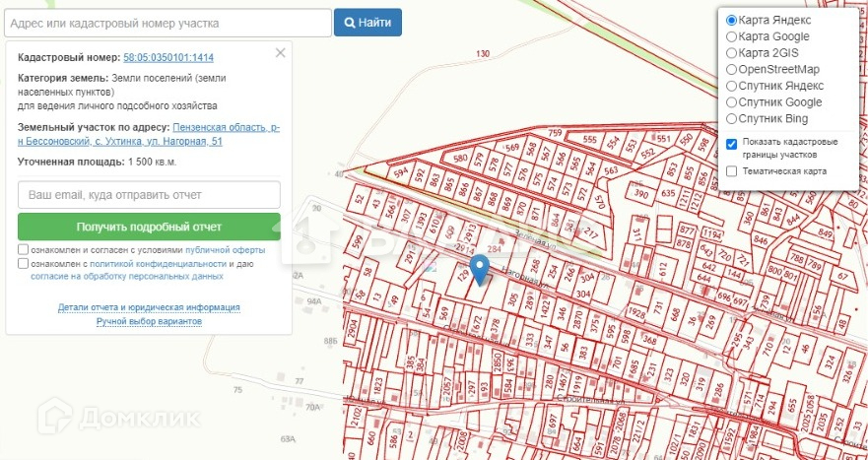This screenshot has height=460, width=868.
Task: Open the Пензенская область address link
Action: pos(149,135)
